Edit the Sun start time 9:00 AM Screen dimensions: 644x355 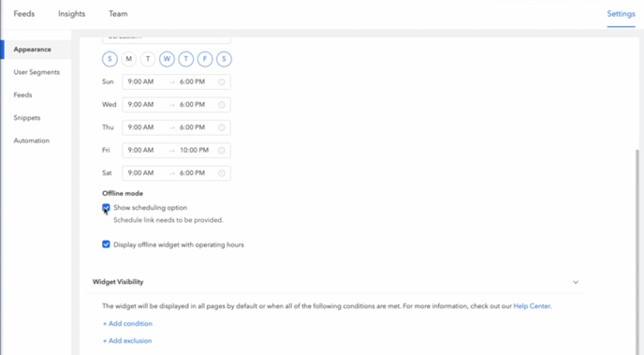(x=140, y=81)
